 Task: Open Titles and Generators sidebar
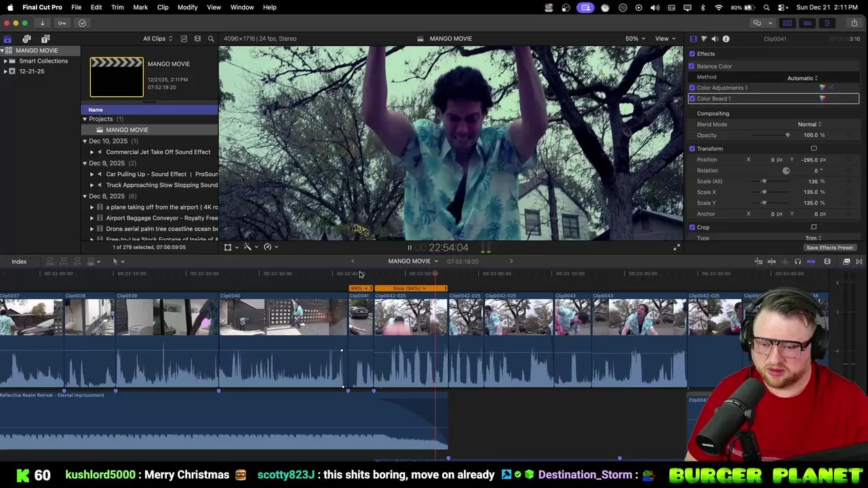(x=45, y=39)
